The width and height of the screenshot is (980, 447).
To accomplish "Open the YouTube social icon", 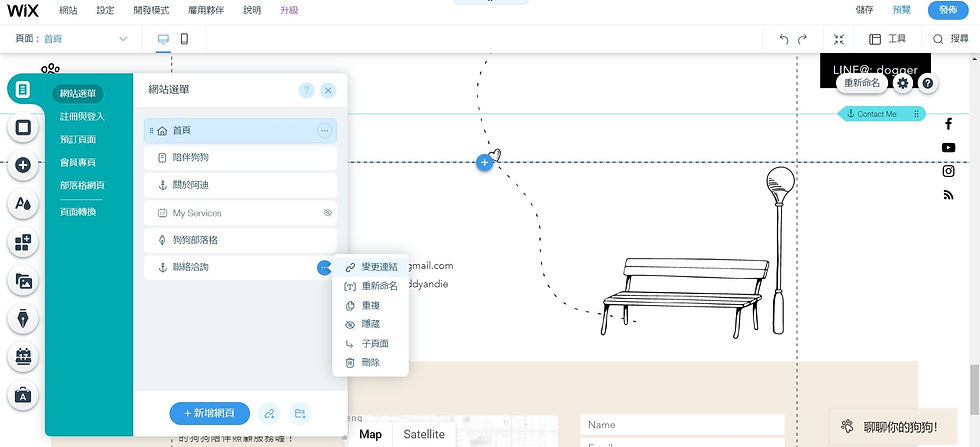I will (x=948, y=148).
